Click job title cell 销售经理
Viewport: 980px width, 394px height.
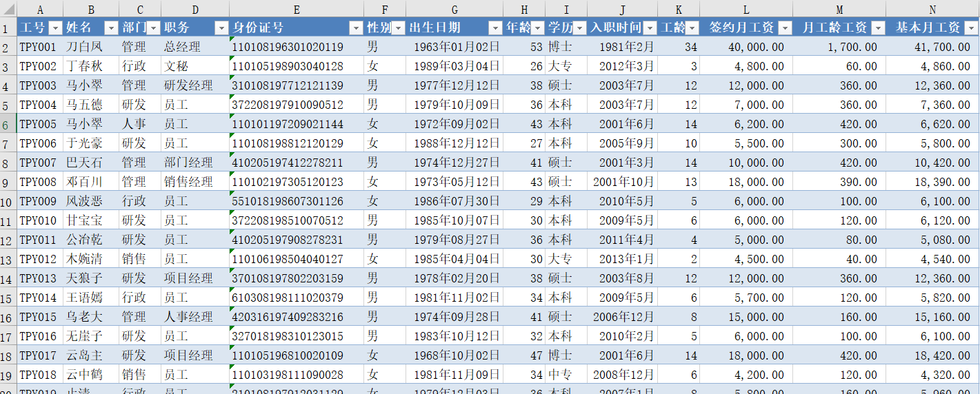pos(195,183)
